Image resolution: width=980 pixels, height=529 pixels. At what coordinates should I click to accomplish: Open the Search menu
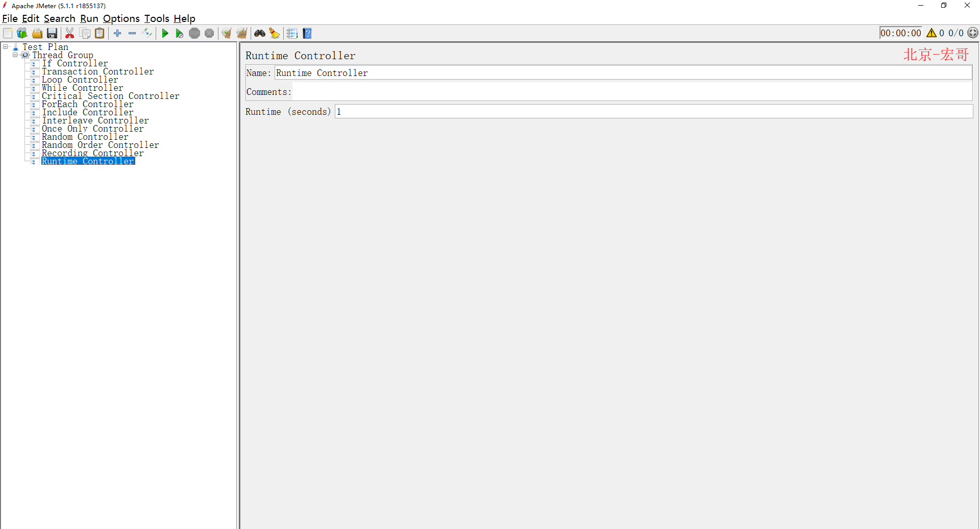tap(60, 18)
